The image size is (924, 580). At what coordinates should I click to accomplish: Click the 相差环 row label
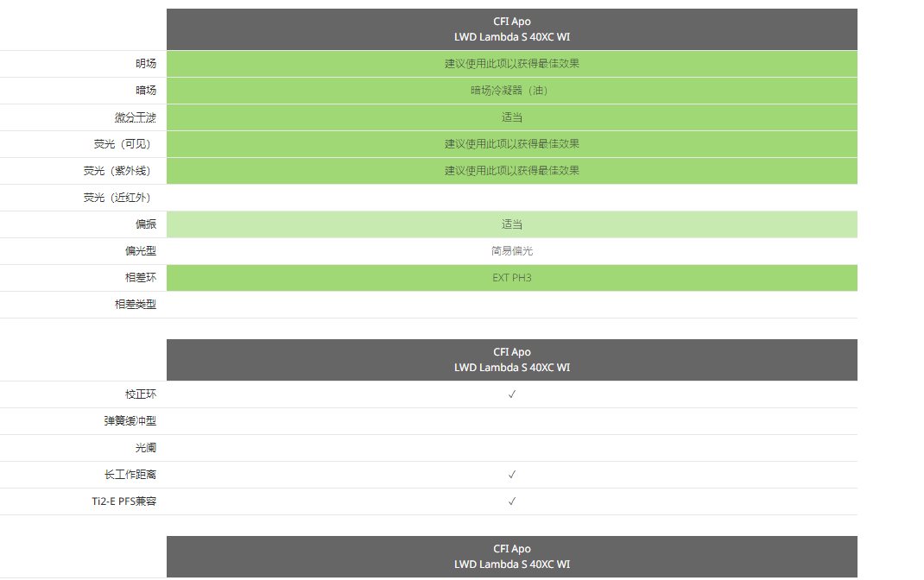click(x=141, y=278)
